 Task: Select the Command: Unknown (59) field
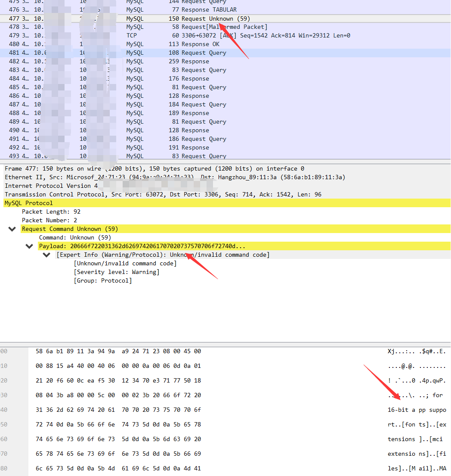[x=75, y=237]
